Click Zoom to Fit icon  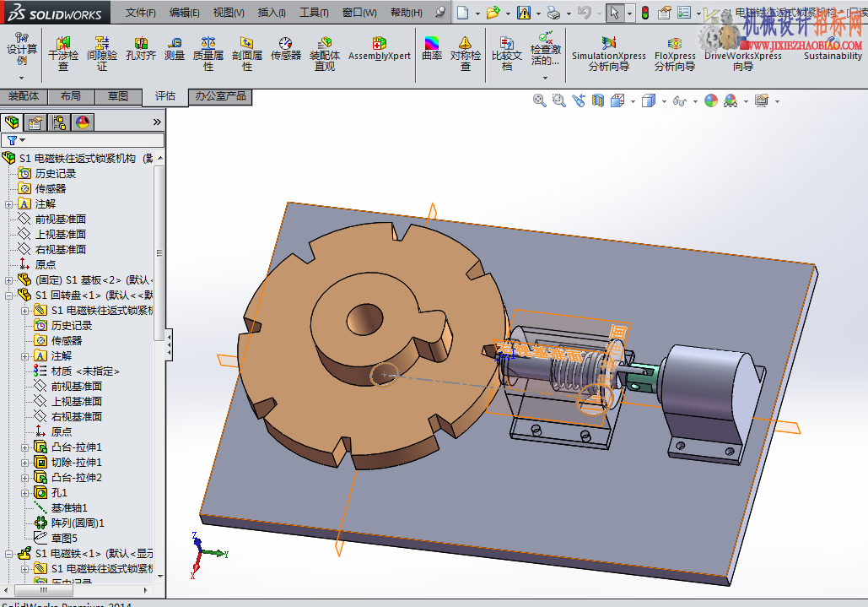pyautogui.click(x=539, y=100)
